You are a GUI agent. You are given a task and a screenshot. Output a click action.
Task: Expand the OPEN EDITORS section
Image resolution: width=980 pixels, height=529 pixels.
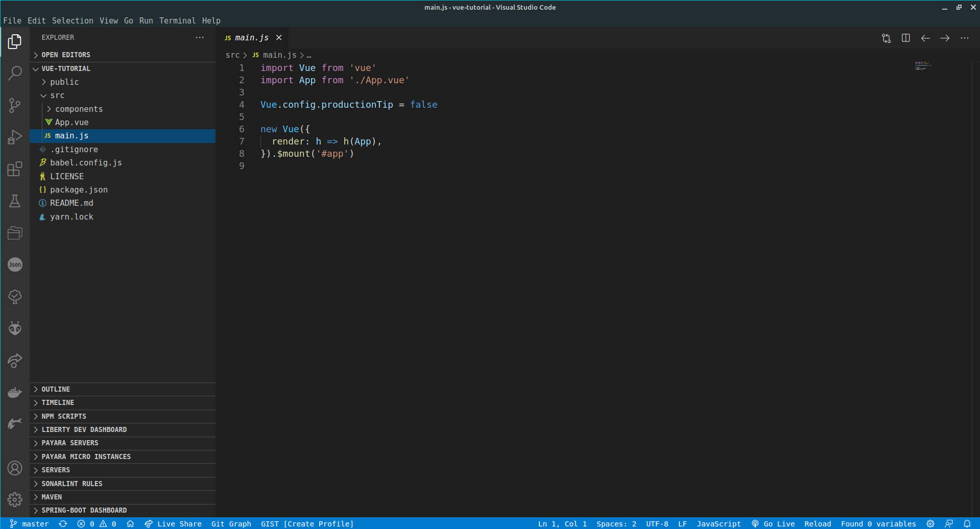coord(123,55)
